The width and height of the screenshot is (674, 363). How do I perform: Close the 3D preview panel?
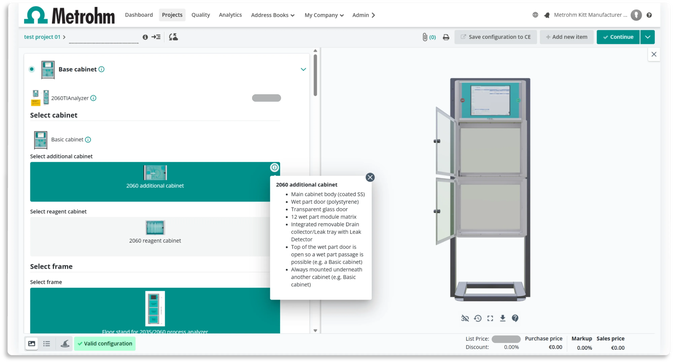[654, 54]
